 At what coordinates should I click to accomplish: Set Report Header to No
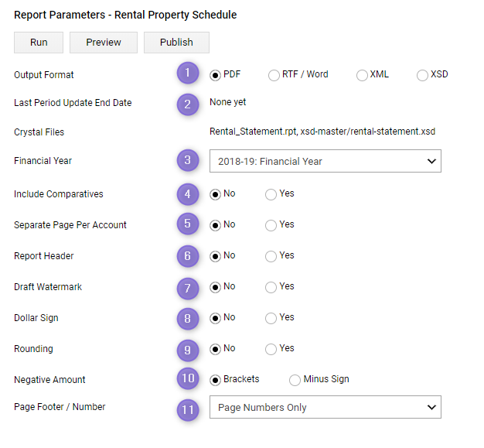click(x=215, y=256)
